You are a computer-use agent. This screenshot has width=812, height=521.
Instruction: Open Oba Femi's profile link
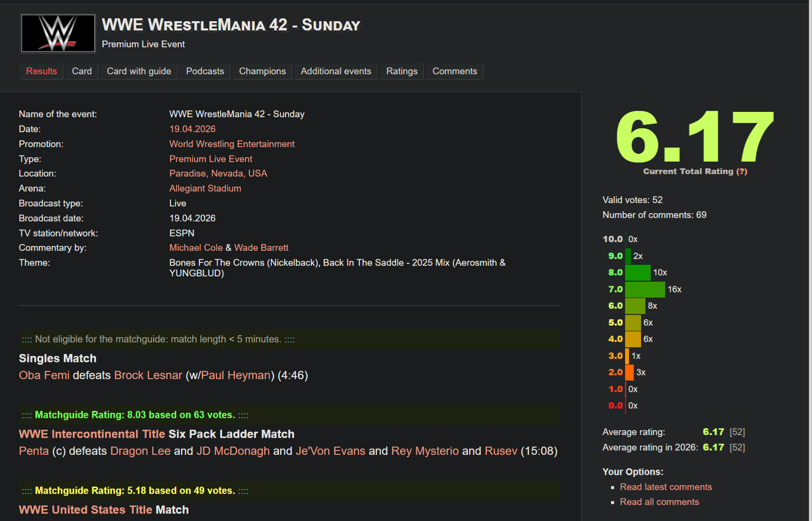coord(44,375)
